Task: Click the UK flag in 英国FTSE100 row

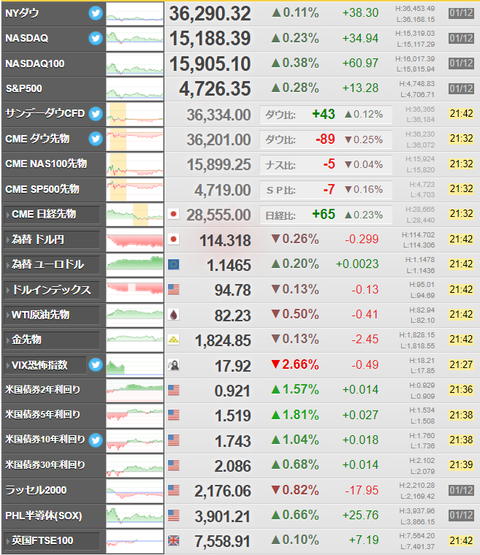Action: [x=173, y=540]
